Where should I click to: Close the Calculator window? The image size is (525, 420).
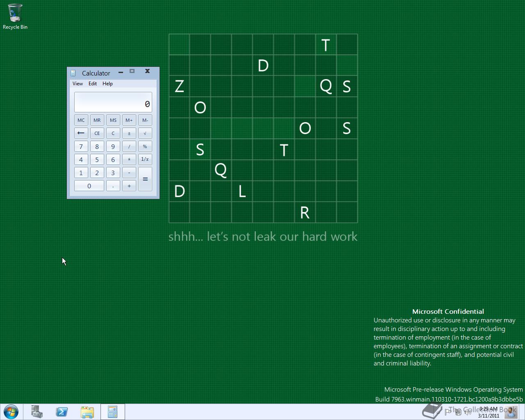[147, 71]
